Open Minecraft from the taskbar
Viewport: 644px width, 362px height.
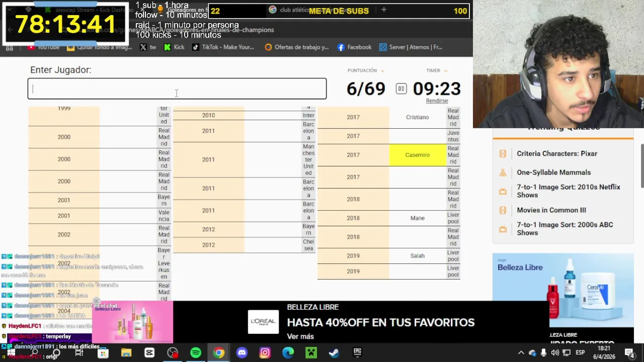click(x=311, y=353)
